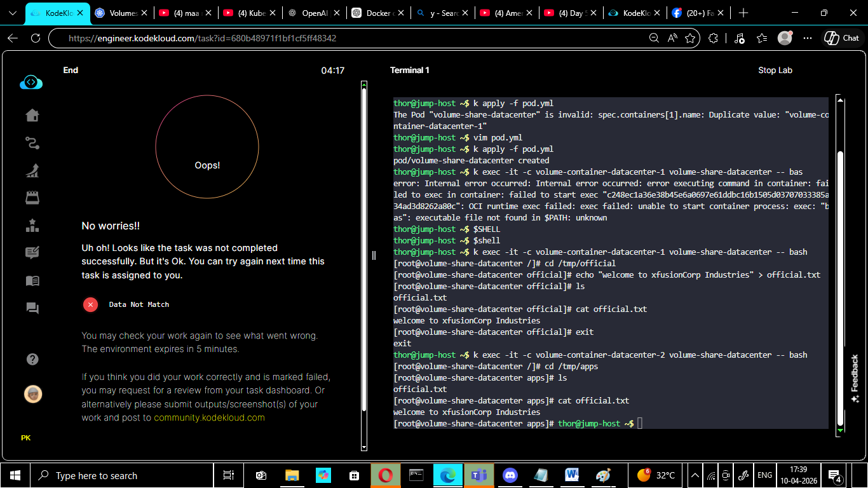Click the terminal scrollbar thumb
Screen dimensions: 868x488
841,288
